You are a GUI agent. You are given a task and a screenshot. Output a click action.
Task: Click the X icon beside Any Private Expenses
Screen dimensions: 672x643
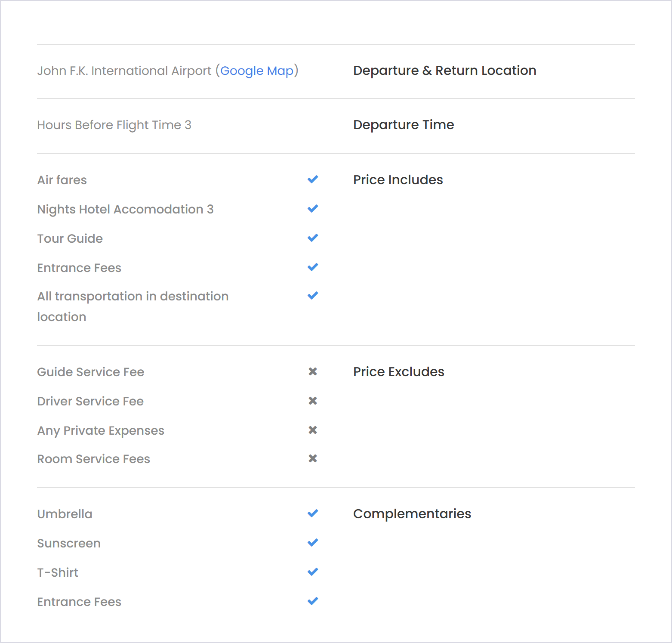pyautogui.click(x=313, y=430)
